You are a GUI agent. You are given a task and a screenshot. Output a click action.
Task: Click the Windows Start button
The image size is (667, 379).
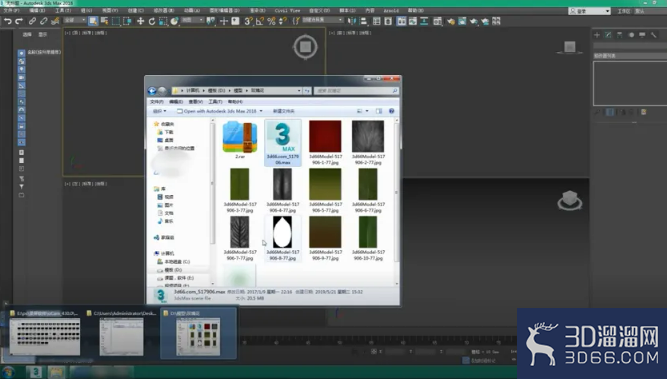pos(9,372)
